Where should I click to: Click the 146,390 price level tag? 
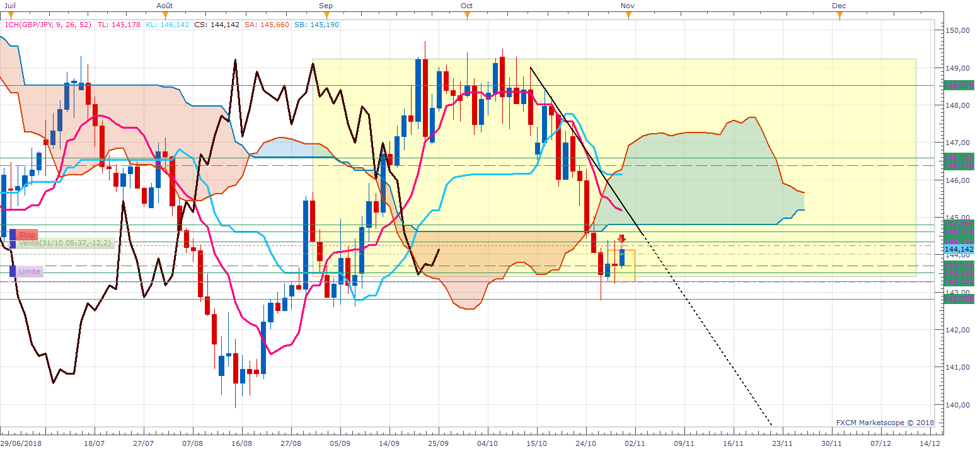[x=958, y=165]
